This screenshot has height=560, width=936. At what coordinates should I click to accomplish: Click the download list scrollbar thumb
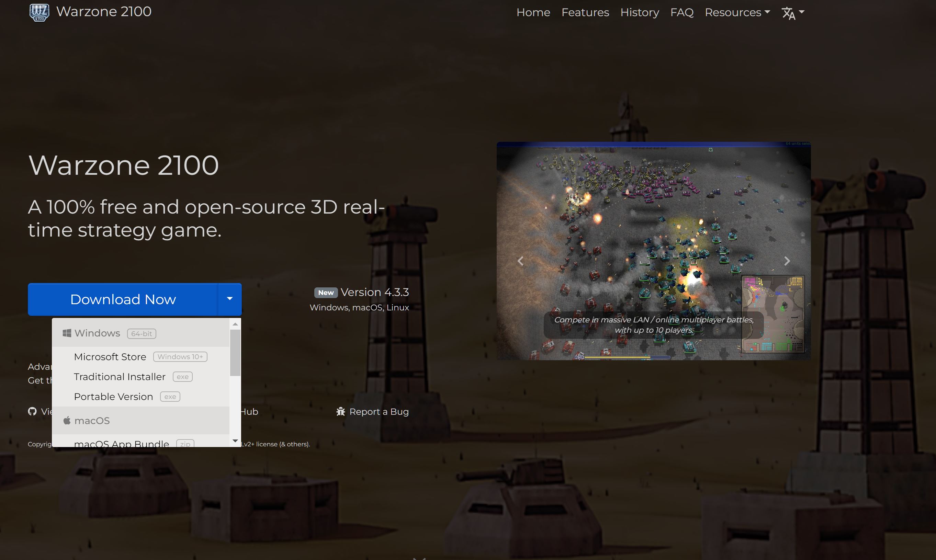click(x=235, y=353)
